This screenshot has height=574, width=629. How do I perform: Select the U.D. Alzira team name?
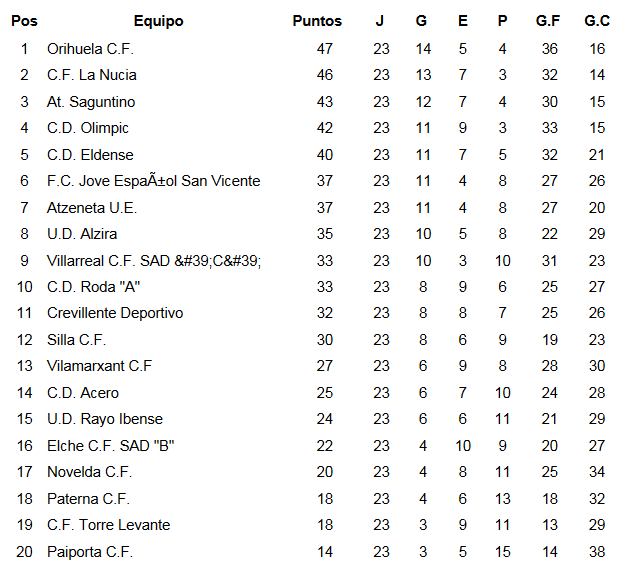[x=82, y=234]
